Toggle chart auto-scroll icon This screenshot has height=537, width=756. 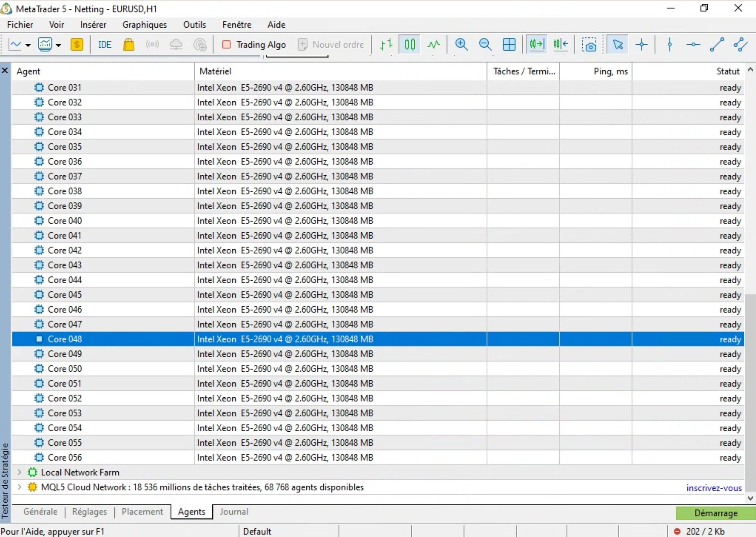click(x=537, y=45)
